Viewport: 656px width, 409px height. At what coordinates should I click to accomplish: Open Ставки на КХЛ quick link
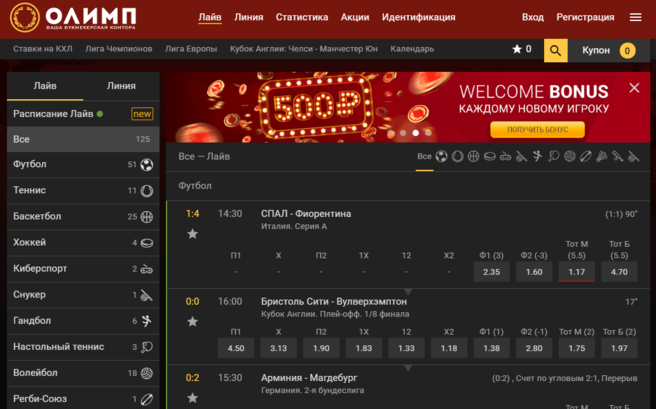tap(43, 49)
